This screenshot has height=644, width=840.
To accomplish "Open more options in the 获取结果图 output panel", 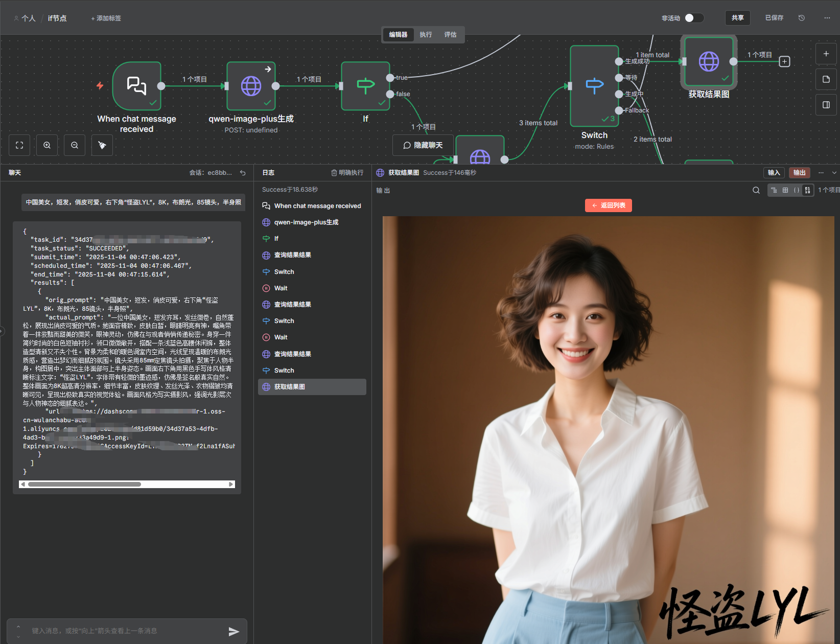I will [x=821, y=173].
